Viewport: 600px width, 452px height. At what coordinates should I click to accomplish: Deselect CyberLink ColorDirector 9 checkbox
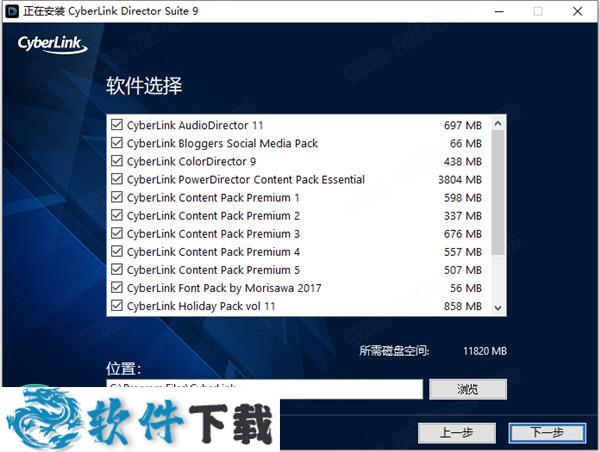[117, 161]
